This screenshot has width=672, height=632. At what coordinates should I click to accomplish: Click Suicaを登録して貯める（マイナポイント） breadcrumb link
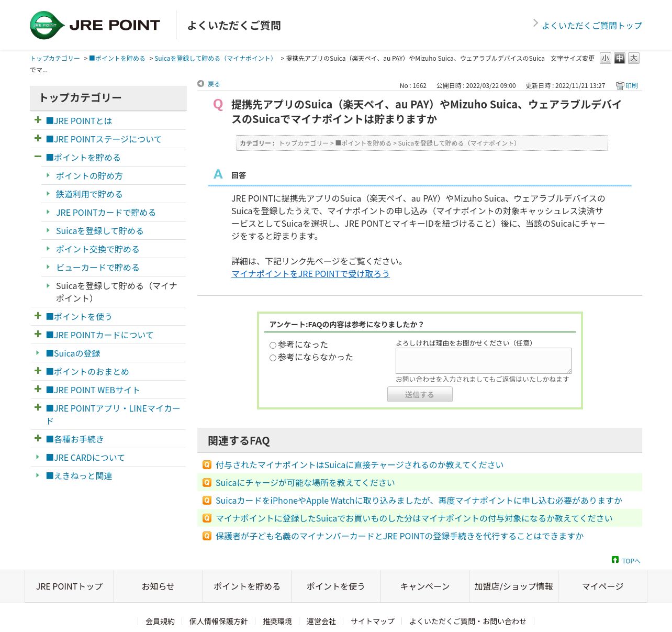215,58
